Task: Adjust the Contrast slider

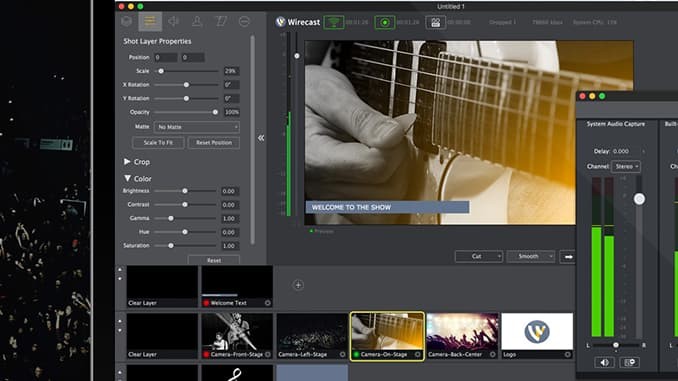Action: point(186,205)
